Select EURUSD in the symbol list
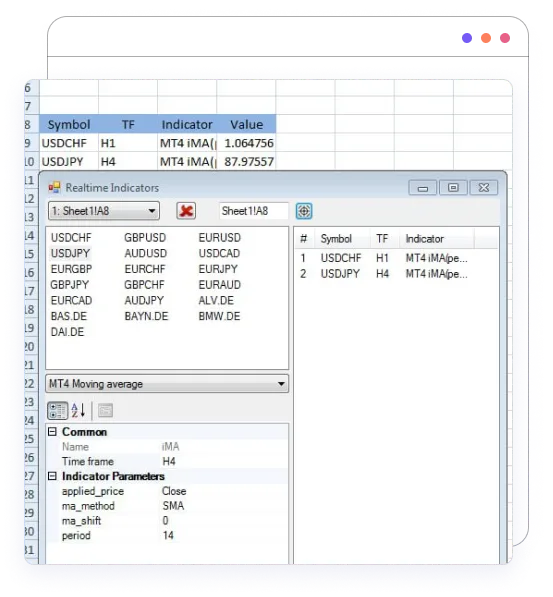The height and width of the screenshot is (597, 553). (220, 238)
